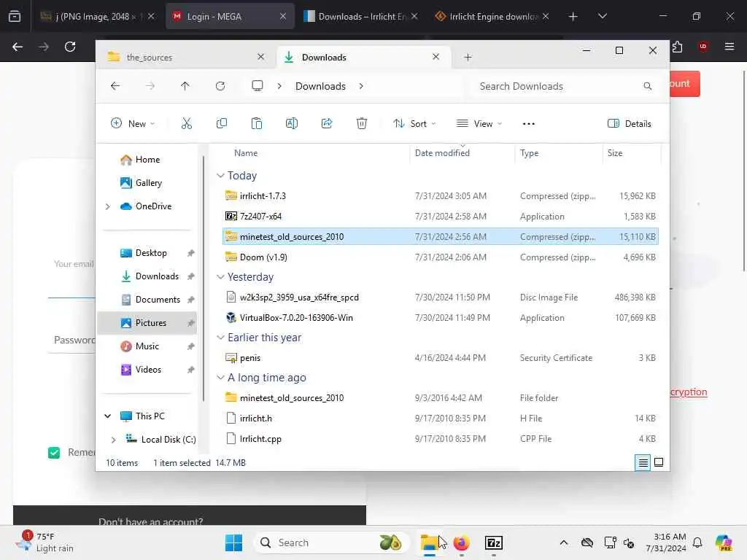The height and width of the screenshot is (560, 747).
Task: Collapse the Earlier this year group
Action: tap(220, 338)
